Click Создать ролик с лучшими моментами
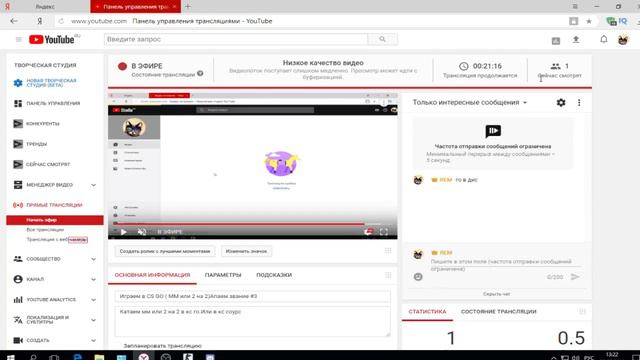Viewport: 640px width, 360px height. pos(165,251)
